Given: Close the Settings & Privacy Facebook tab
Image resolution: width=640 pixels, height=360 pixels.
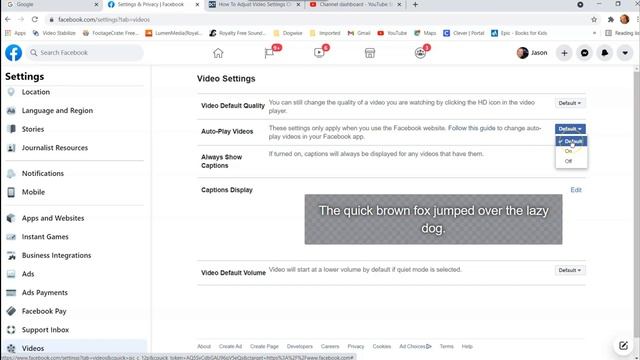Looking at the screenshot, I should coord(197,4).
